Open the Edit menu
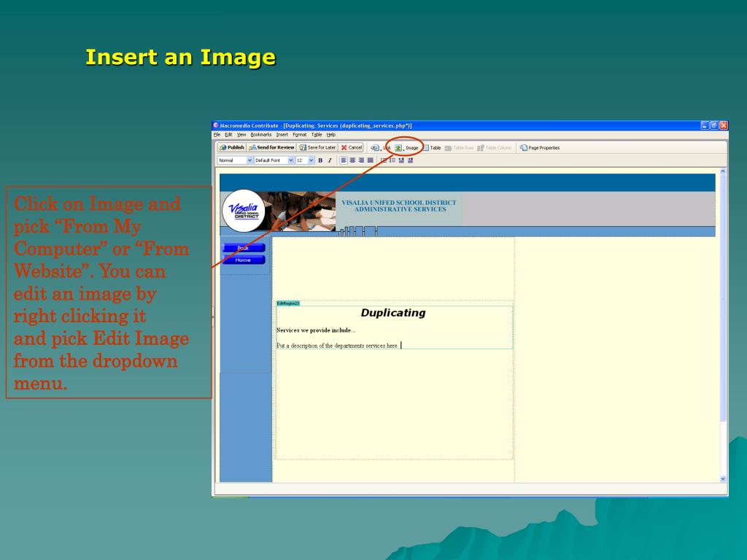This screenshot has height=560, width=747. [228, 135]
